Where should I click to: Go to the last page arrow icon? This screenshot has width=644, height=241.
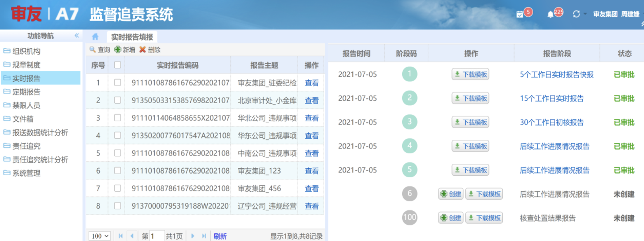pos(204,236)
